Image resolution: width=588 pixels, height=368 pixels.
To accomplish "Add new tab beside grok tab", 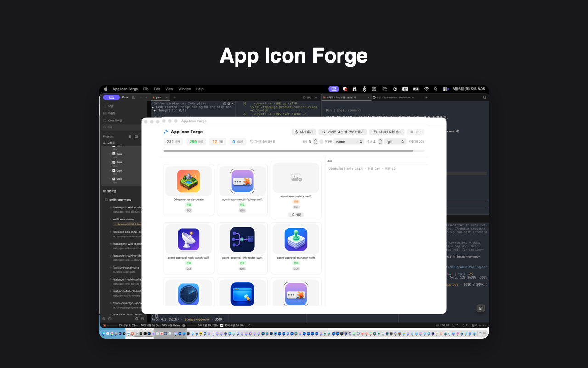I will (x=175, y=98).
